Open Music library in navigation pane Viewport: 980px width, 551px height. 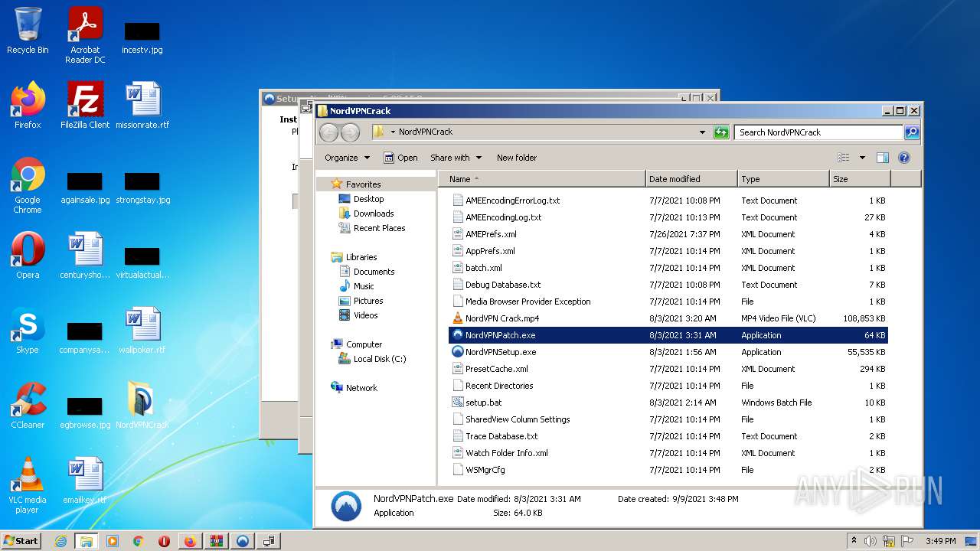point(364,286)
